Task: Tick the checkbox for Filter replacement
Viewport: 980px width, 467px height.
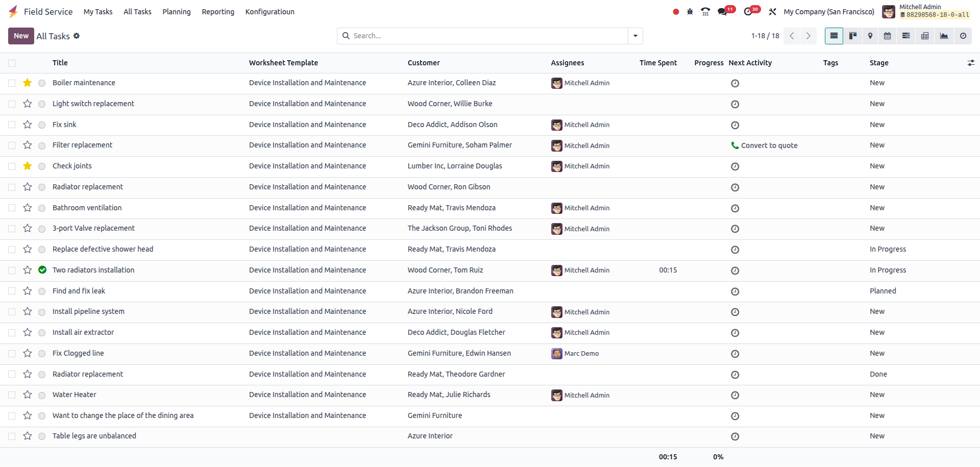Action: 12,145
